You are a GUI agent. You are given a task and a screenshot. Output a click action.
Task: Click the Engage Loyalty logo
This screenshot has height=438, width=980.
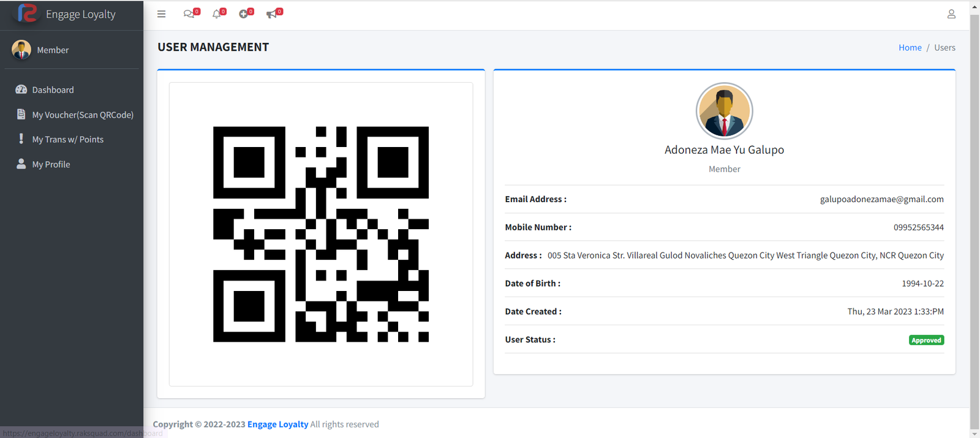[x=28, y=13]
